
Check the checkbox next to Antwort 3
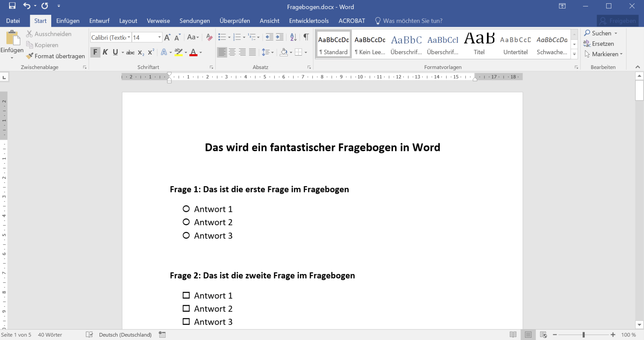[186, 321]
